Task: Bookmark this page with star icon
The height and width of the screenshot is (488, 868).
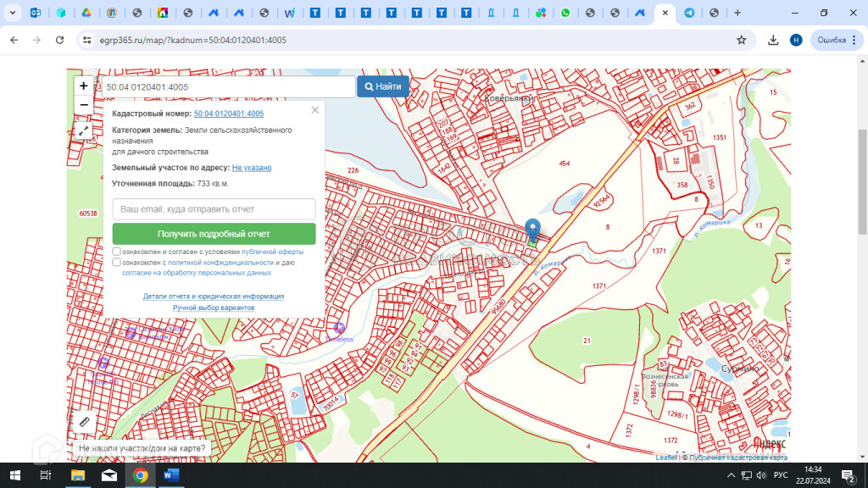Action: (x=742, y=40)
